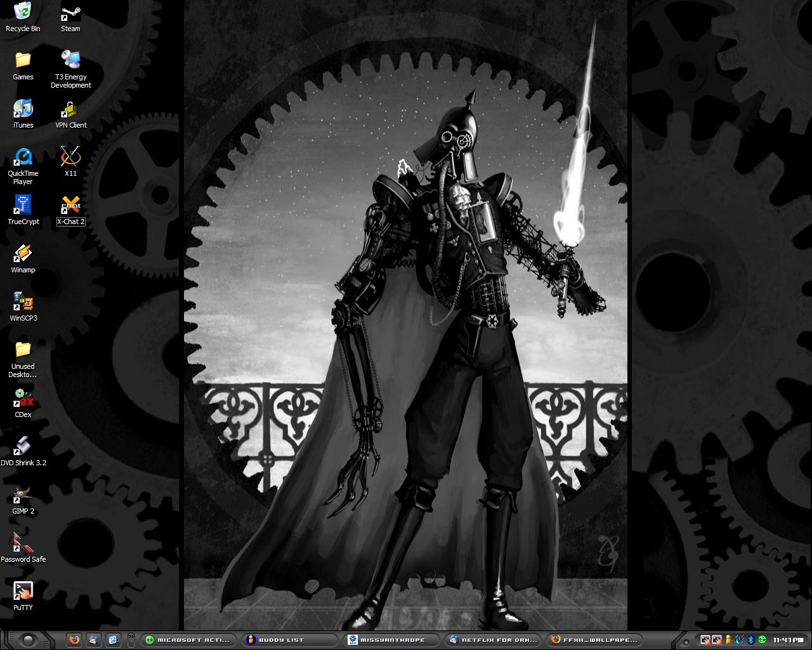Click the green sync tray icon
812x650 pixels.
pyautogui.click(x=762, y=640)
